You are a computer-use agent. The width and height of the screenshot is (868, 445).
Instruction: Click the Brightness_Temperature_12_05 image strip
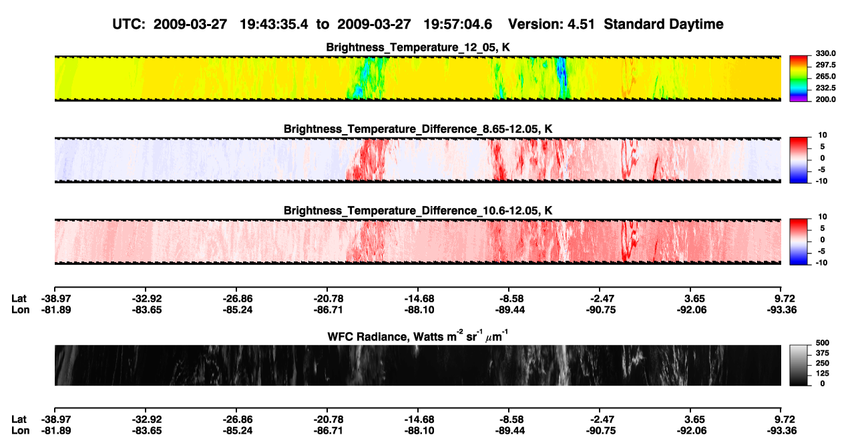417,78
